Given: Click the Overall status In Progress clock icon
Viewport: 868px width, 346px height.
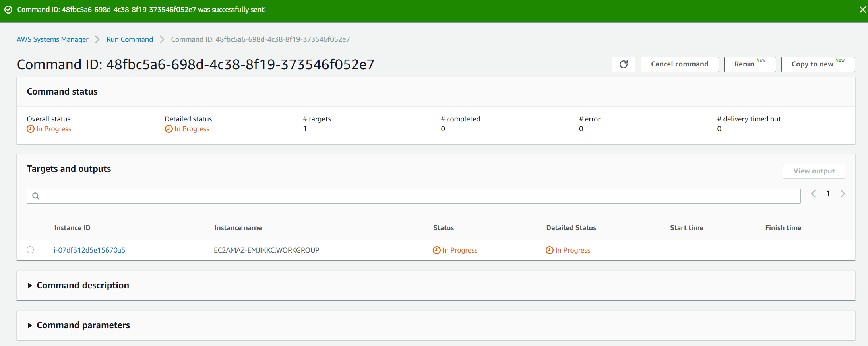Looking at the screenshot, I should coord(31,129).
